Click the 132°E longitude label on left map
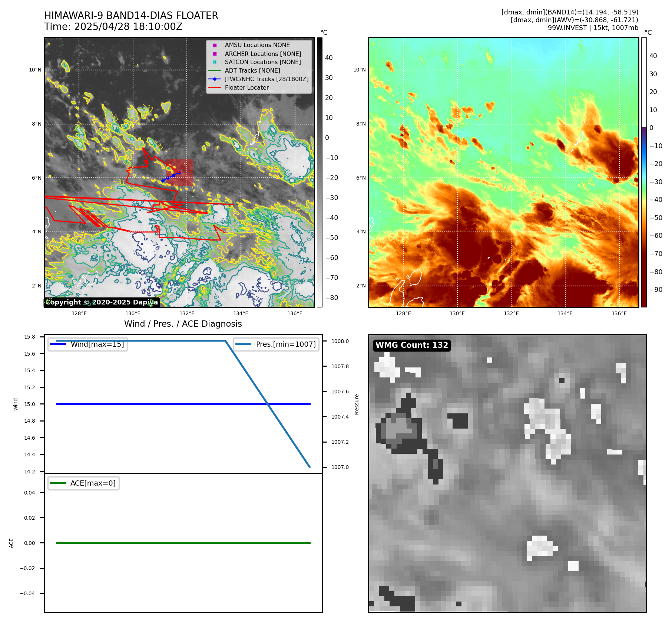 [187, 313]
